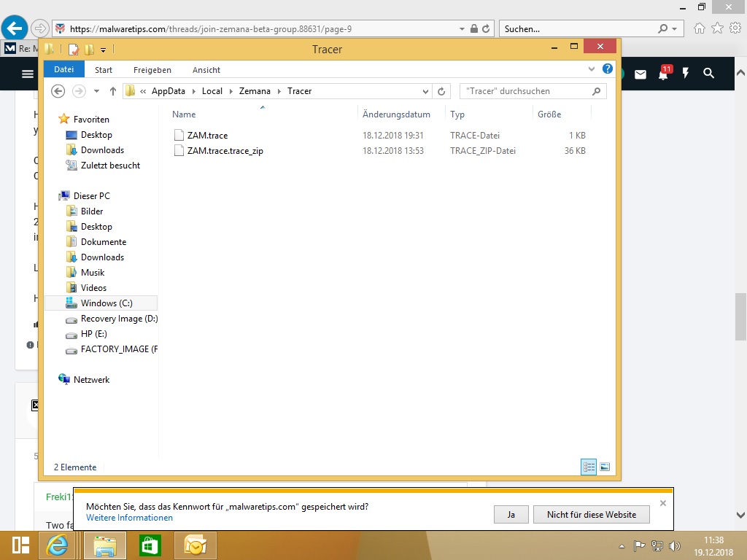Sort files by Änderungsdatum column
Viewport: 747px width, 560px height.
click(401, 114)
